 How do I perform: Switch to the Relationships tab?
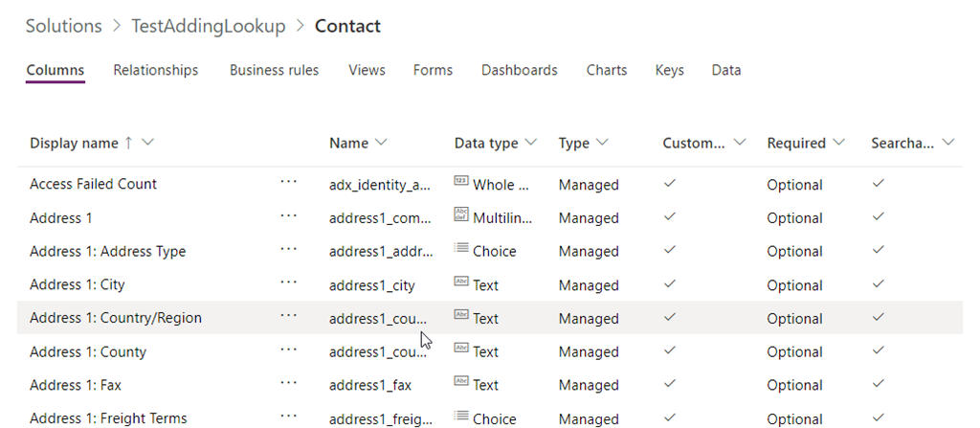(x=156, y=70)
